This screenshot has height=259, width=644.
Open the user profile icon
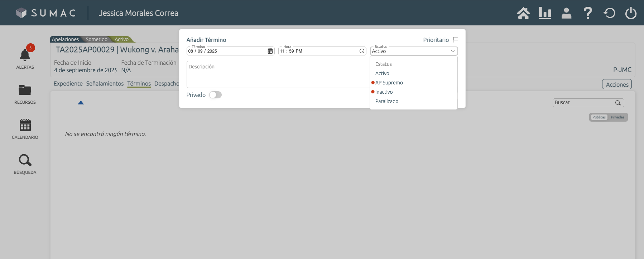click(566, 13)
